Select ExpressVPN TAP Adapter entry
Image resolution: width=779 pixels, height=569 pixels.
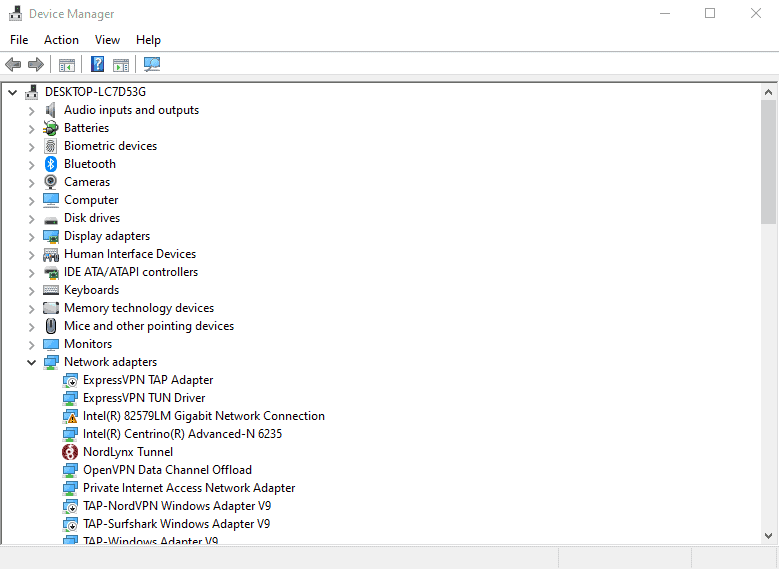(147, 380)
